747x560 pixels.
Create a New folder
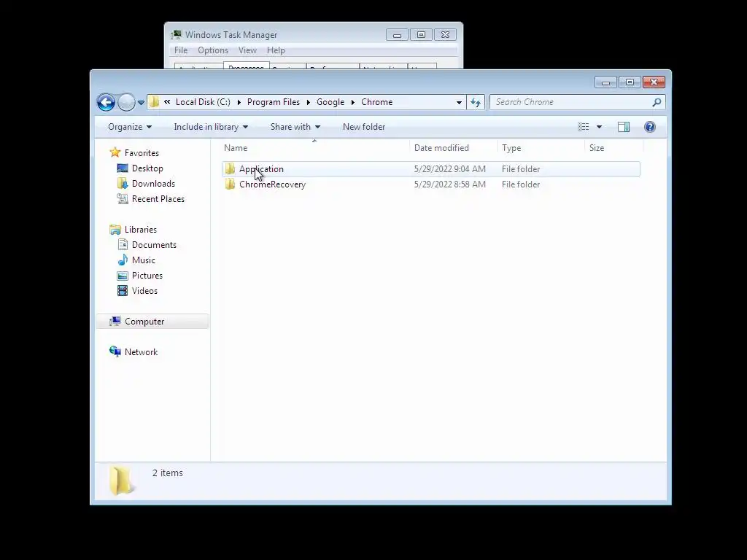(364, 127)
